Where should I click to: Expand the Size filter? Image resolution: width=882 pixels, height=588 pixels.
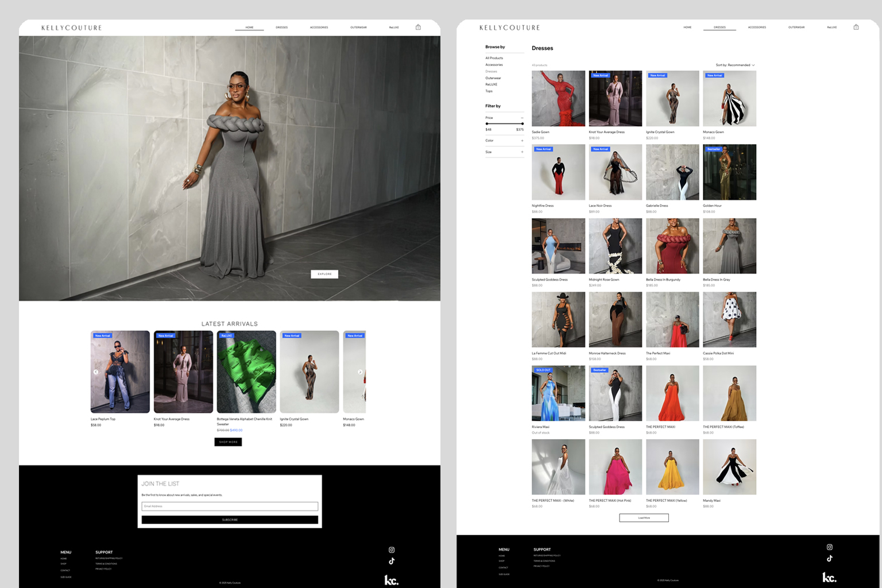(521, 152)
